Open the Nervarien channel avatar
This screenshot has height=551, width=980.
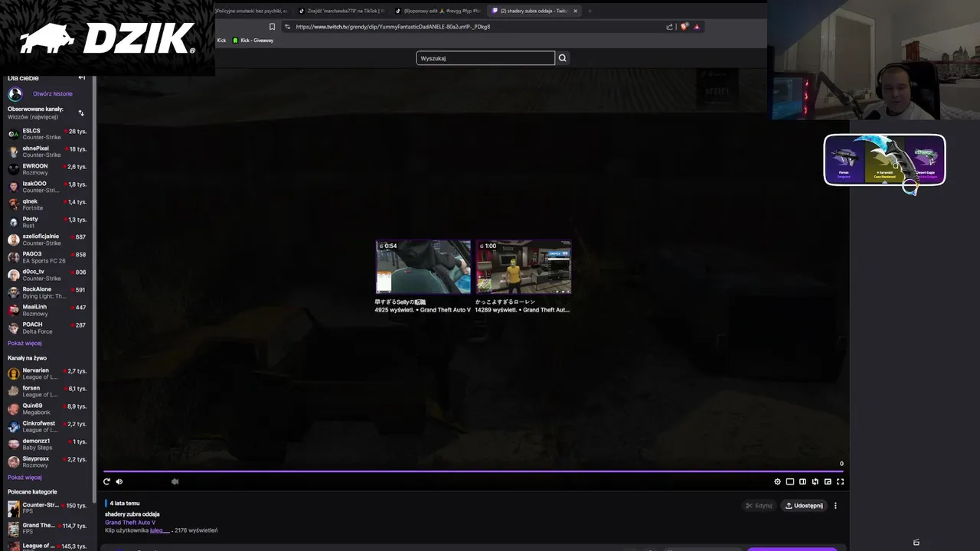point(14,373)
